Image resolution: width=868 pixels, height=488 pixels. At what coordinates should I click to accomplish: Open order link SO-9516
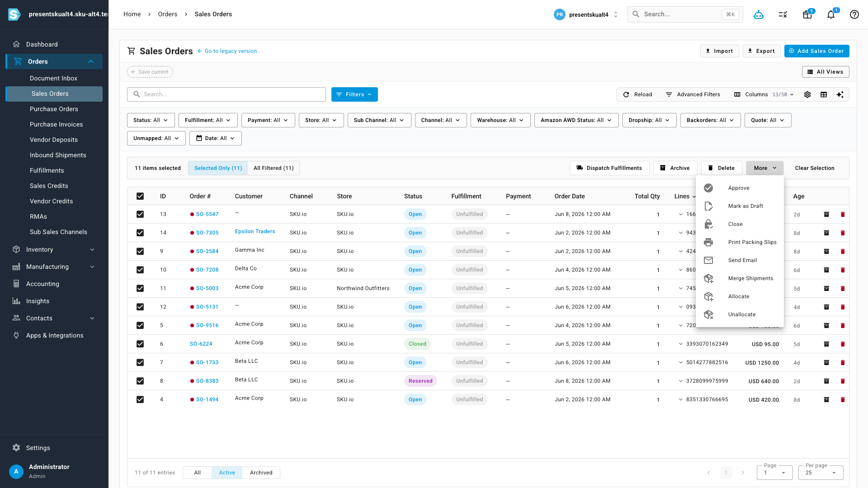(x=207, y=325)
